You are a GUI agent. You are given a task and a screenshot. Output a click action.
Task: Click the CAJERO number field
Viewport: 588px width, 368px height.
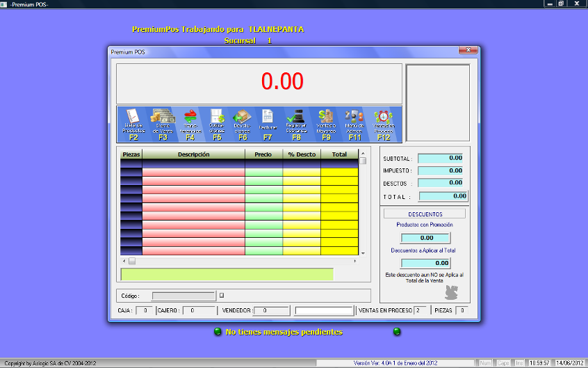click(x=199, y=310)
